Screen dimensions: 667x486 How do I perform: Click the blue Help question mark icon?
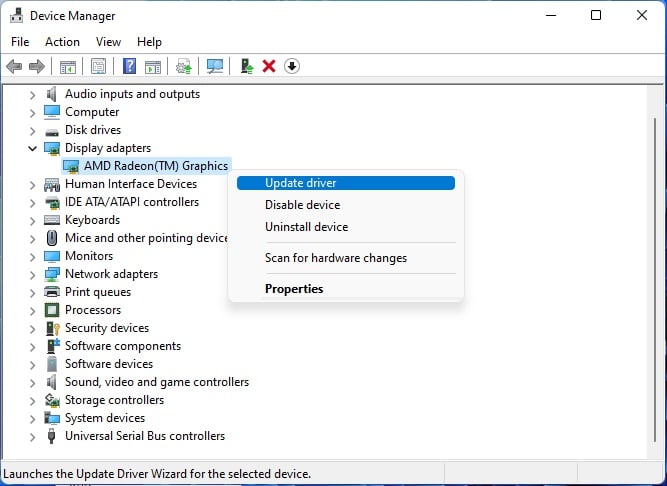[x=129, y=66]
